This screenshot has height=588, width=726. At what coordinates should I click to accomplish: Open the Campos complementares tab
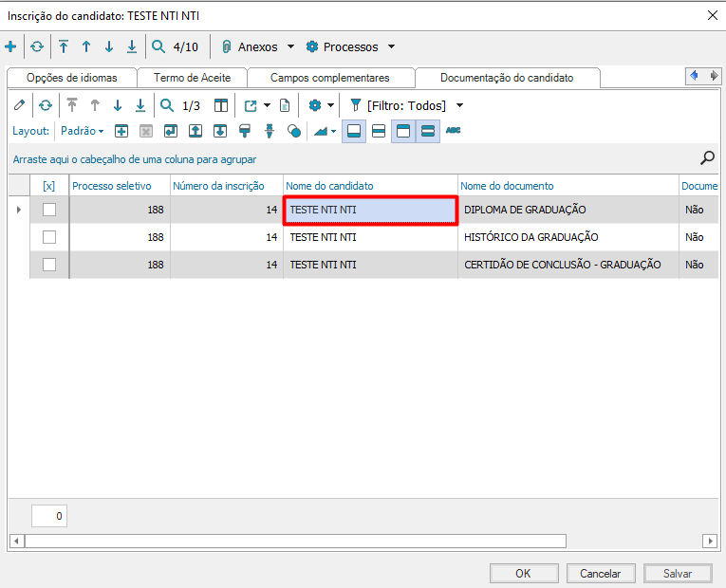pos(329,78)
